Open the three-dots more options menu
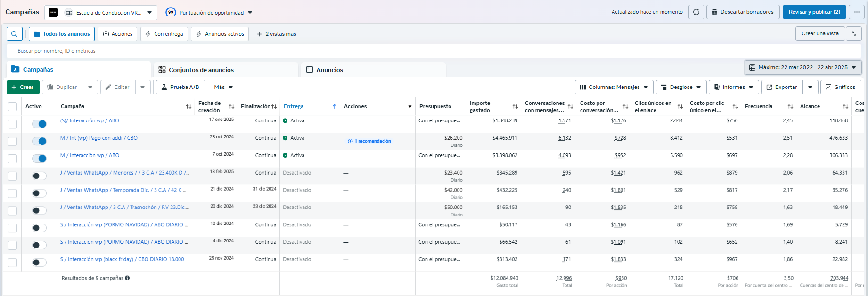Image resolution: width=868 pixels, height=296 pixels. coord(857,12)
